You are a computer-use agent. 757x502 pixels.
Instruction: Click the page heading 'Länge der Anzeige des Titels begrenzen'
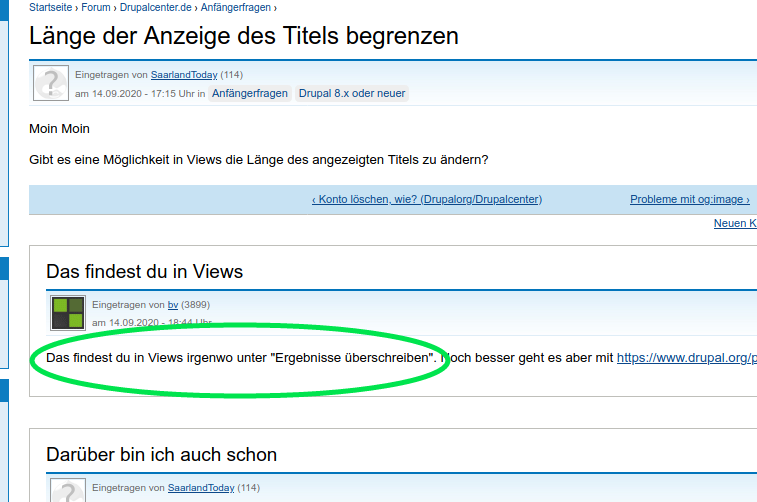tap(244, 37)
